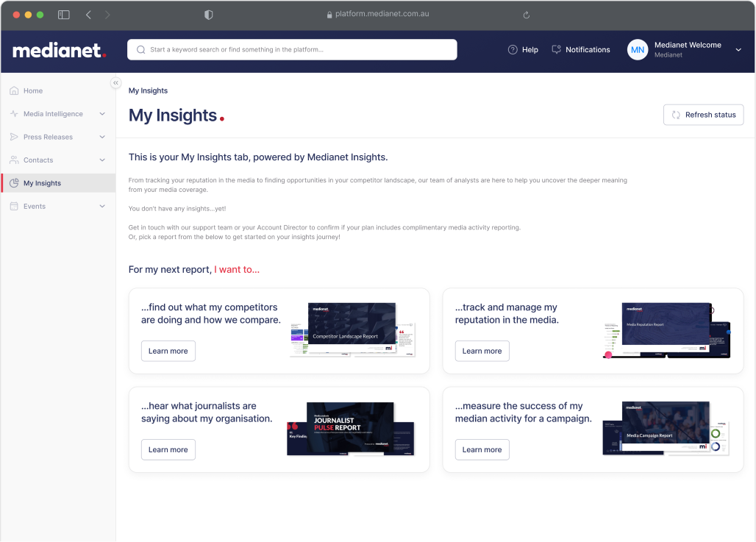Expand the Media Intelligence dropdown
The height and width of the screenshot is (542, 756).
point(103,114)
